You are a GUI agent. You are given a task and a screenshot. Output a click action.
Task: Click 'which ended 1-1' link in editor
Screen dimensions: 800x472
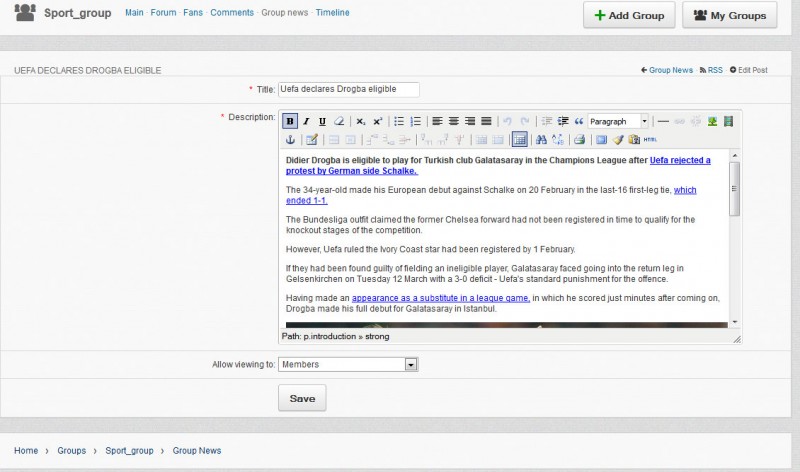(685, 190)
